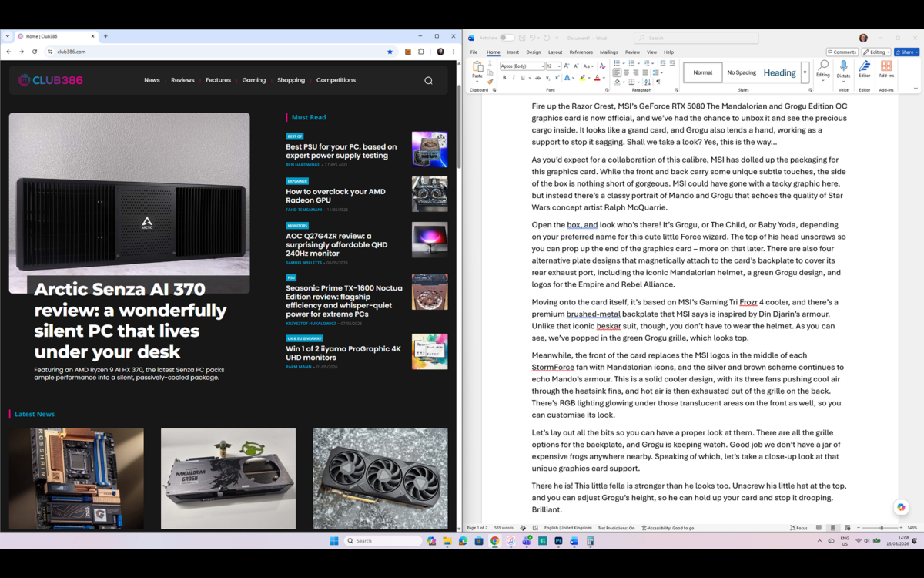Undo the last action in Word
Screen dimensions: 924x578
pos(532,38)
